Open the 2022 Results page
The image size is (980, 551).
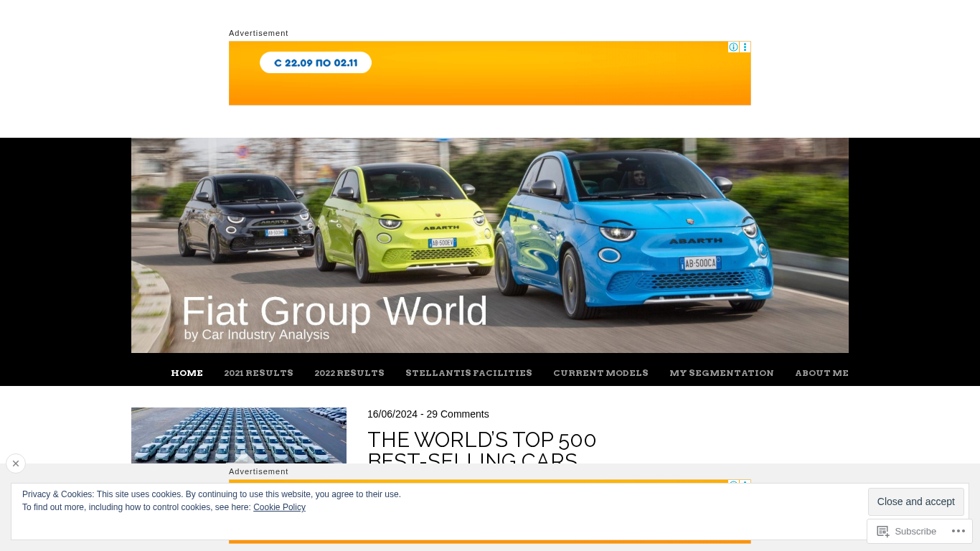coord(349,373)
